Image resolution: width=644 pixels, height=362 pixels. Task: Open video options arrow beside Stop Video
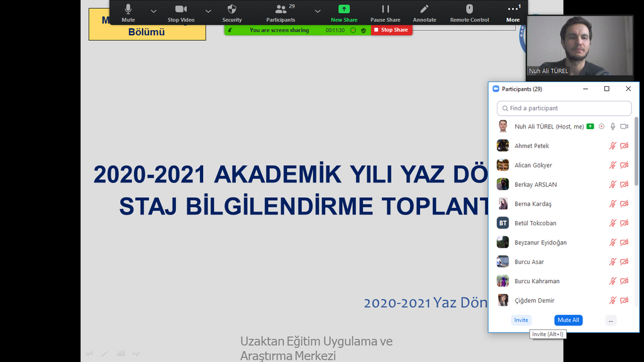tap(208, 11)
